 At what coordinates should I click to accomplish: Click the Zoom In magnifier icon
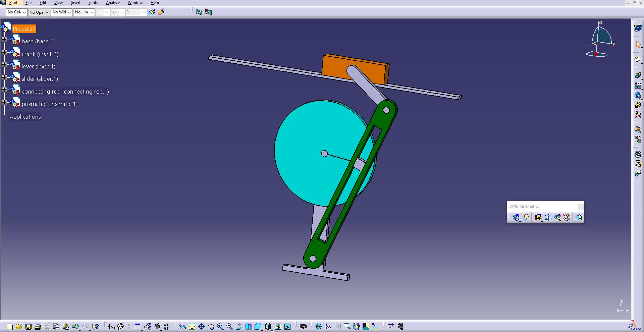(220, 326)
